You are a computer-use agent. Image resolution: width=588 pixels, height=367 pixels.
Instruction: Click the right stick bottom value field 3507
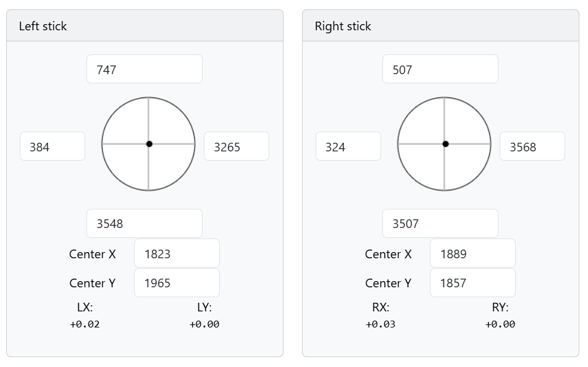point(440,223)
